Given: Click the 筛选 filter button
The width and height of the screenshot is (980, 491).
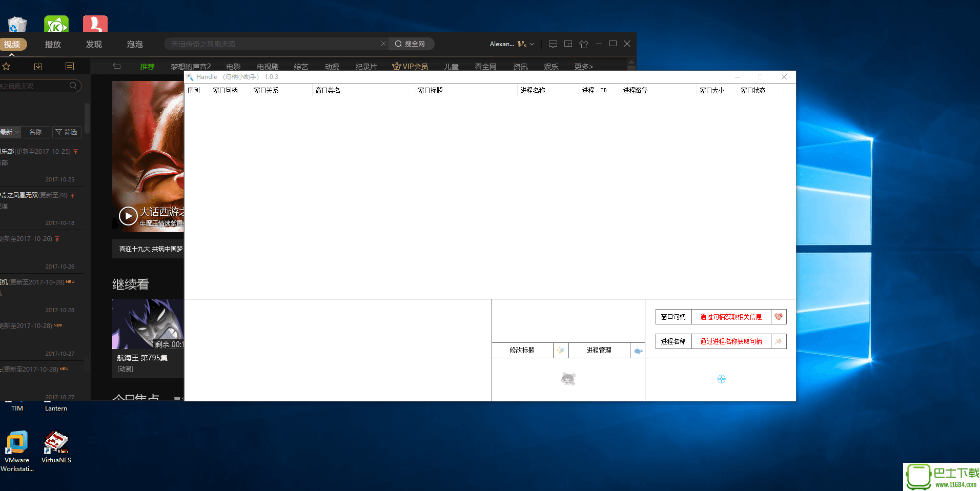Looking at the screenshot, I should tap(67, 132).
